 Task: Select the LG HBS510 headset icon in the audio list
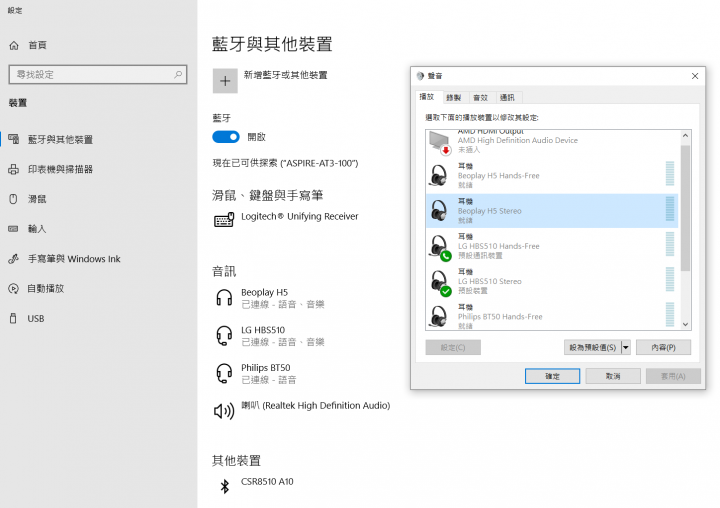[224, 335]
